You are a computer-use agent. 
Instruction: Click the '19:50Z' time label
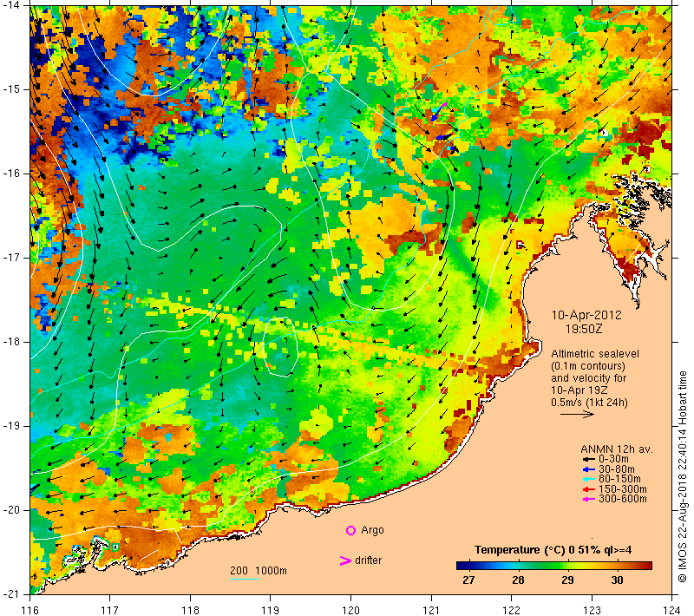(x=584, y=329)
